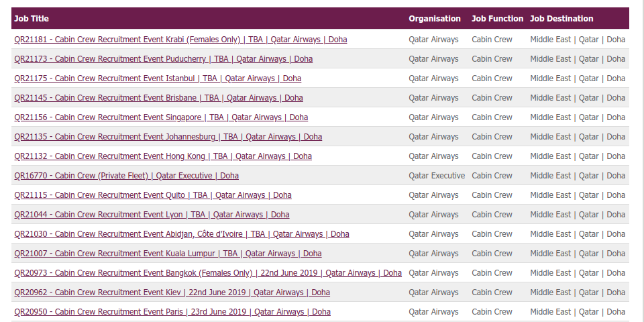Image resolution: width=644 pixels, height=322 pixels.
Task: Open QR20962 Kiev 22nd June event link
Action: [172, 292]
